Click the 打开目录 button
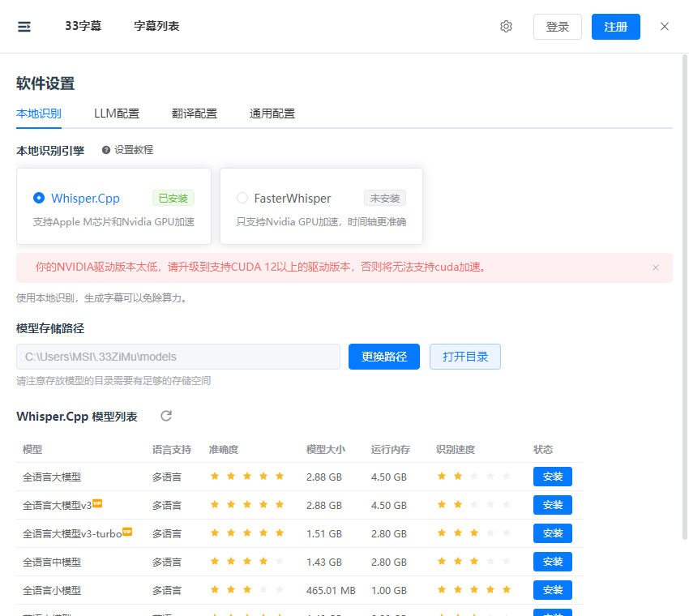689x616 pixels. pos(465,357)
